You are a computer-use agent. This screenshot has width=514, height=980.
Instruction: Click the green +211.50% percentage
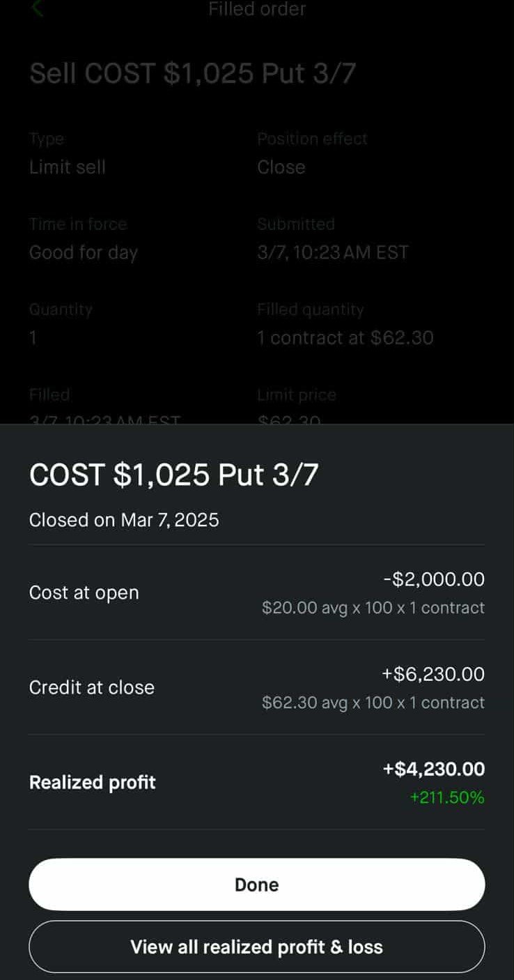pos(447,797)
